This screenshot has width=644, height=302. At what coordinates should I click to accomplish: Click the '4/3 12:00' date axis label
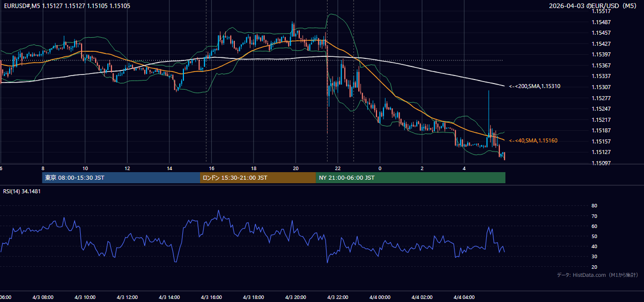point(127,297)
